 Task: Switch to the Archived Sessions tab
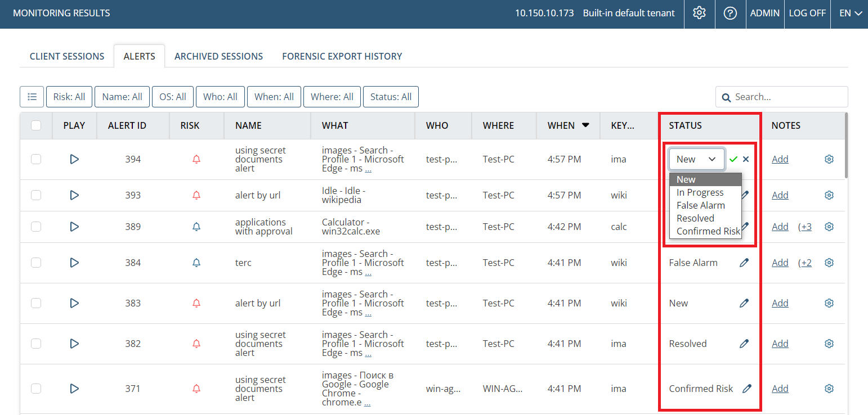pos(218,56)
